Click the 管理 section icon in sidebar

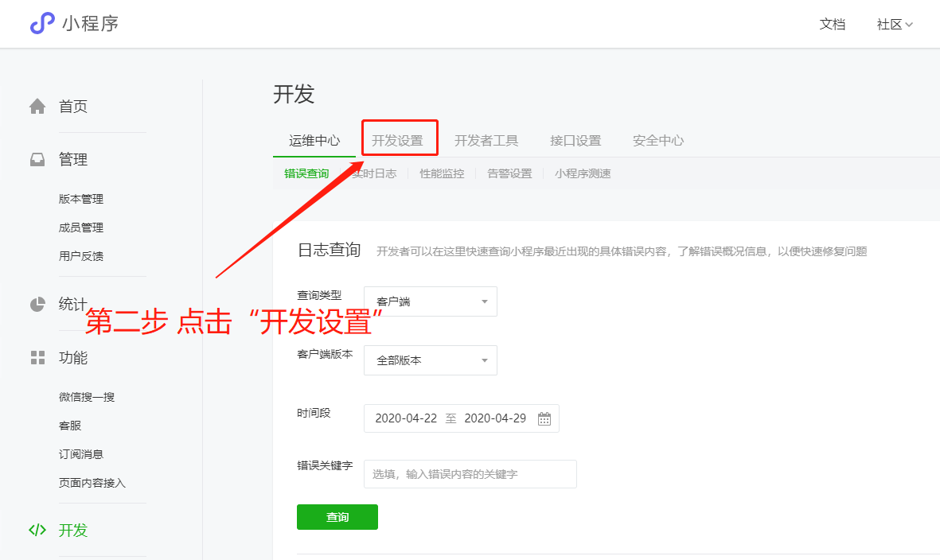[x=37, y=158]
